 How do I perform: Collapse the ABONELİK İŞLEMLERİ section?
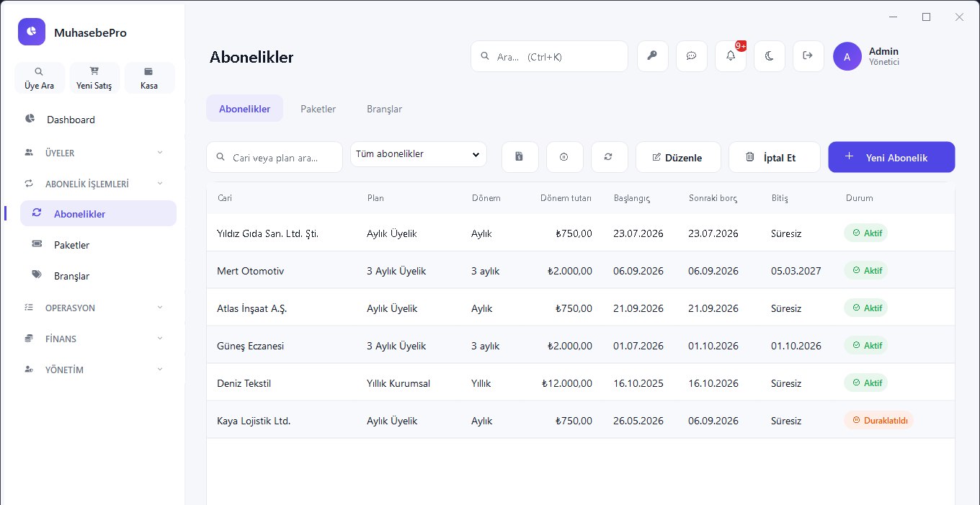(x=94, y=184)
